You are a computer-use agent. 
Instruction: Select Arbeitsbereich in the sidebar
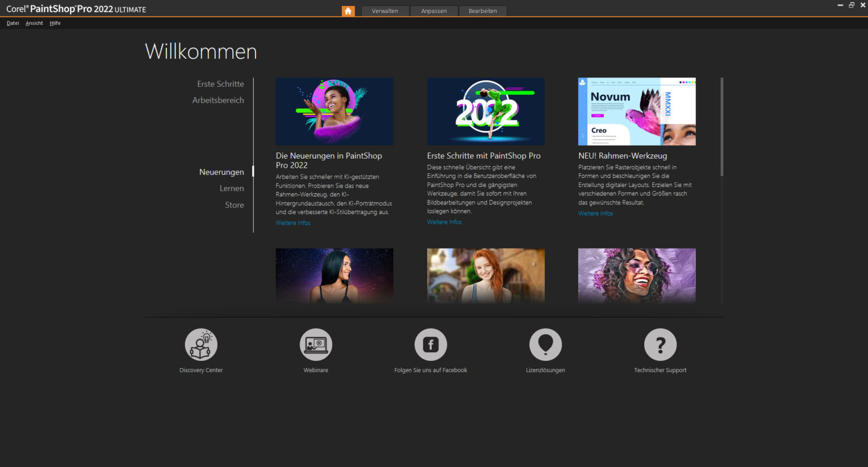tap(218, 101)
